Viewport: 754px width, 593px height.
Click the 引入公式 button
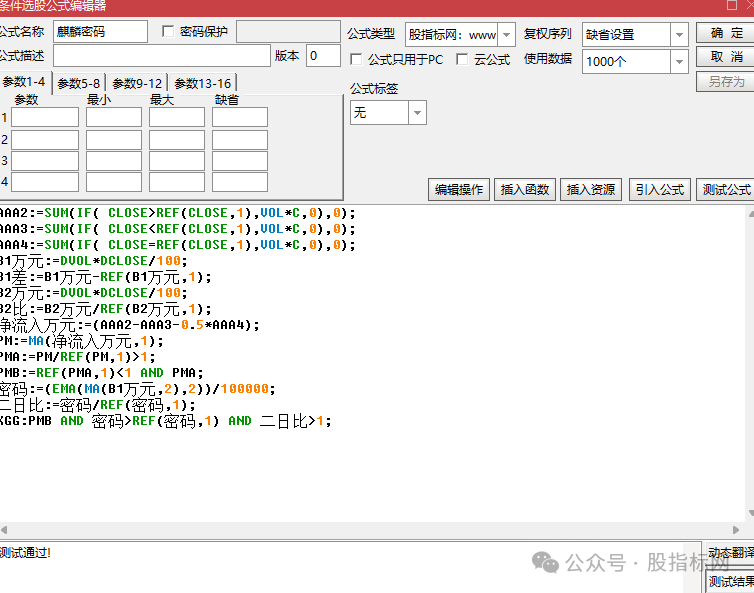(x=660, y=189)
